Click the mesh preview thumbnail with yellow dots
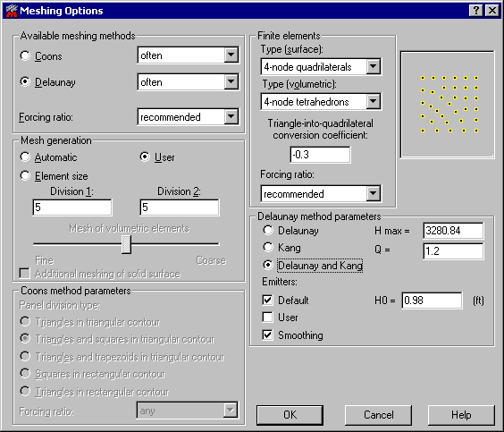Viewport: 504px width, 432px height. click(447, 105)
